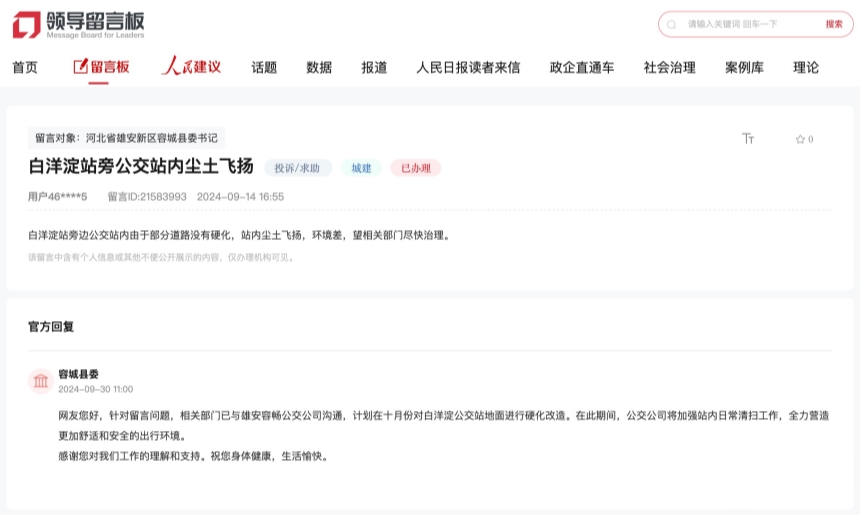Click the 官方回复 heading
The width and height of the screenshot is (860, 515).
(51, 327)
